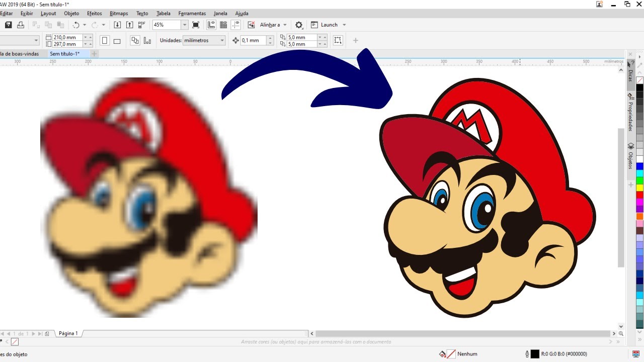Toggle the Disable snapping icon
The image size is (644, 362).
coord(252,25)
